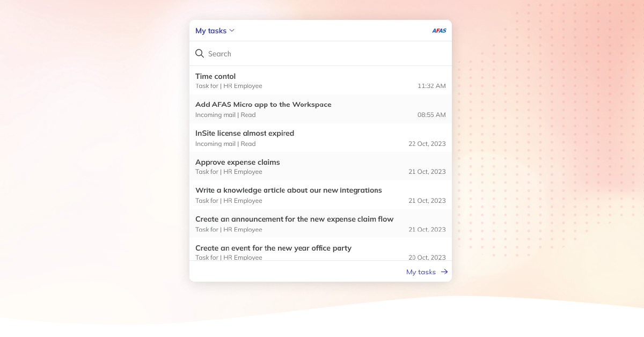This screenshot has height=337, width=644.
Task: Click the 11:32 AM timestamp
Action: [x=431, y=86]
